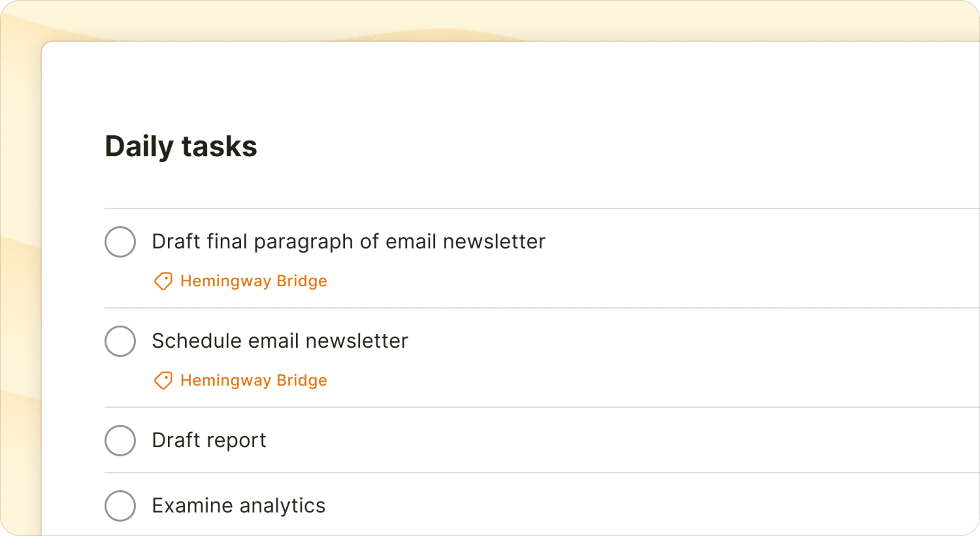The width and height of the screenshot is (980, 536).
Task: Open the Hemingway Bridge tag under Schedule email newsletter
Action: pos(253,380)
